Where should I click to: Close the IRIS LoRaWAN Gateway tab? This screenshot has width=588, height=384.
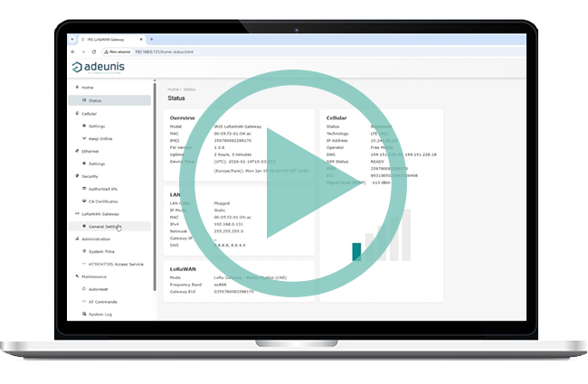click(141, 39)
